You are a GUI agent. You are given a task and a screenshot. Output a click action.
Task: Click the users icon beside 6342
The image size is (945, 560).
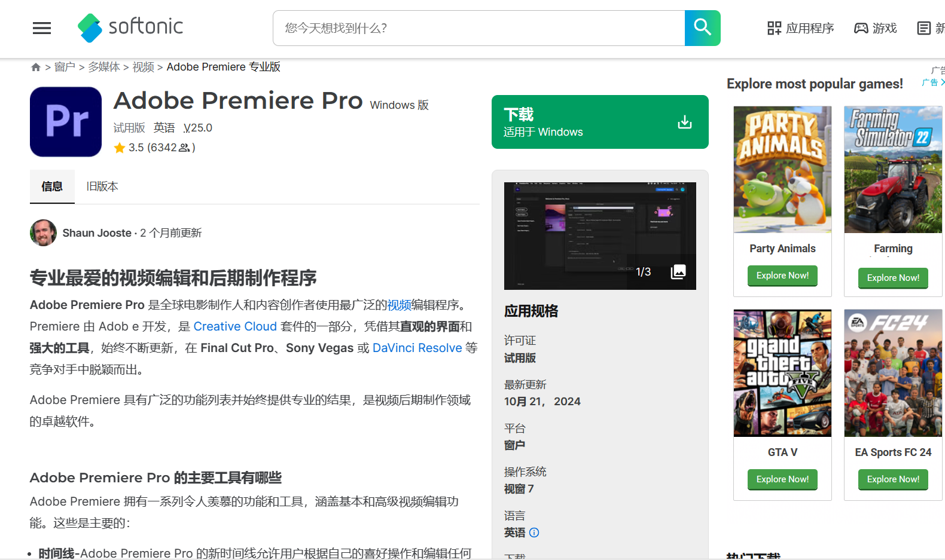(x=184, y=148)
